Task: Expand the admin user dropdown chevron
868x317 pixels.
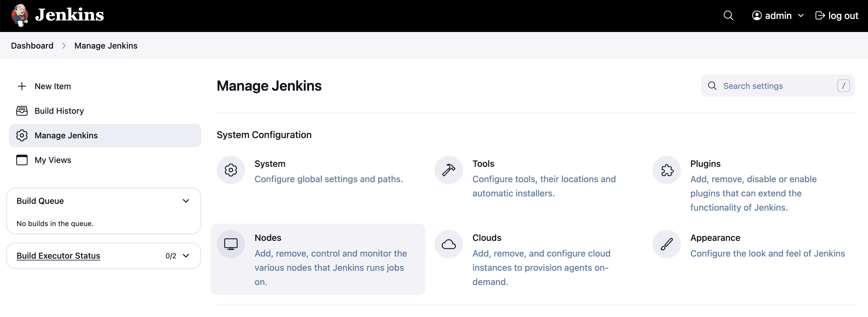Action: click(801, 15)
